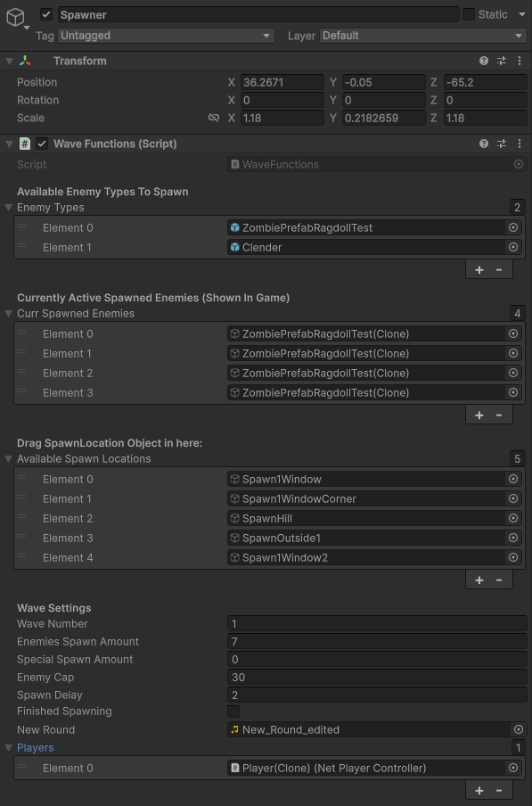The height and width of the screenshot is (806, 532).
Task: Open object picker for SpawnHill location
Action: coord(512,518)
